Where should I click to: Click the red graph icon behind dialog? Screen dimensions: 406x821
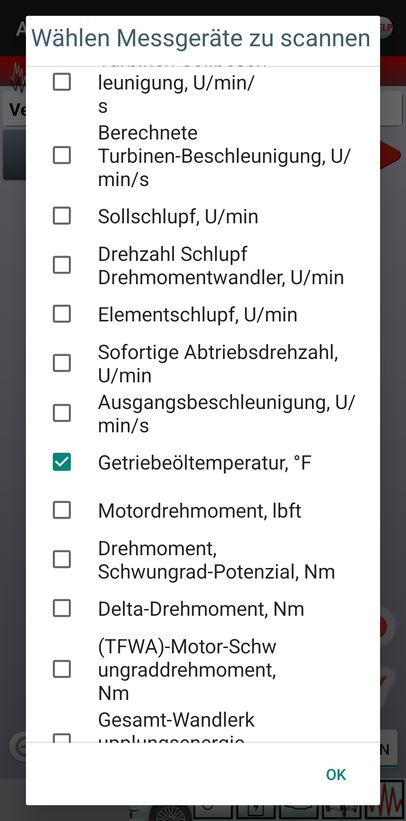tap(392, 801)
